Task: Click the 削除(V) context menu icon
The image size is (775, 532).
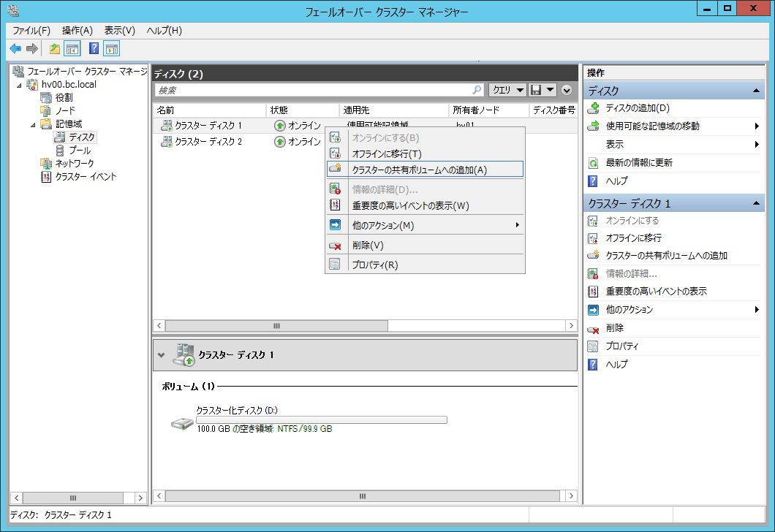Action: pyautogui.click(x=335, y=246)
